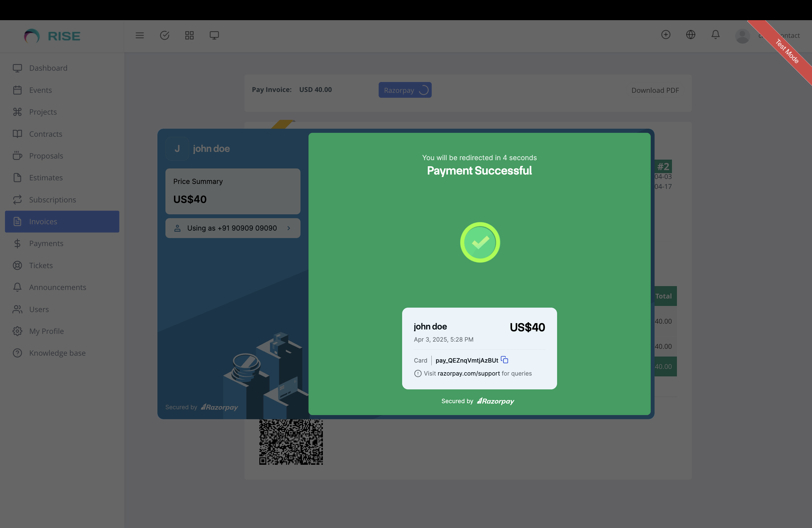This screenshot has height=528, width=812.
Task: Click the Knowledge base help icon
Action: [x=17, y=353]
